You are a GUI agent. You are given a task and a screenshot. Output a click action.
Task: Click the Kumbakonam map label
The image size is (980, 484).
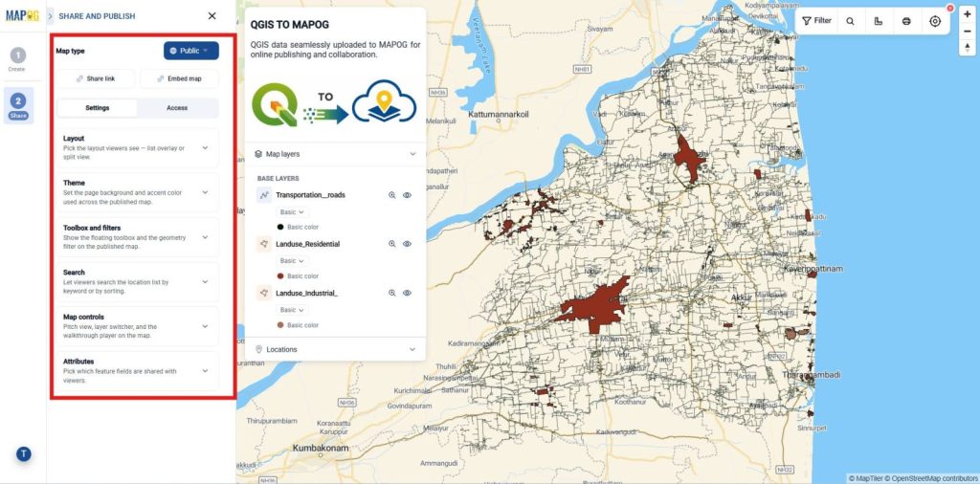[320, 449]
